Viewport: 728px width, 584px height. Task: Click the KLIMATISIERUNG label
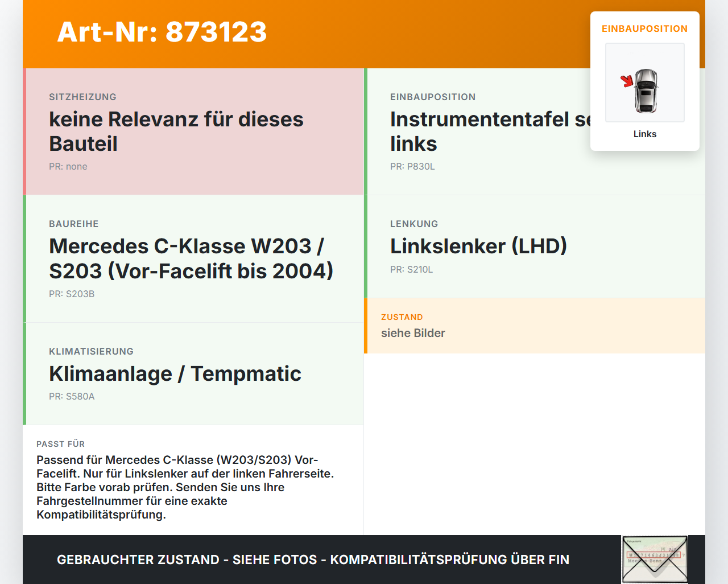[91, 351]
